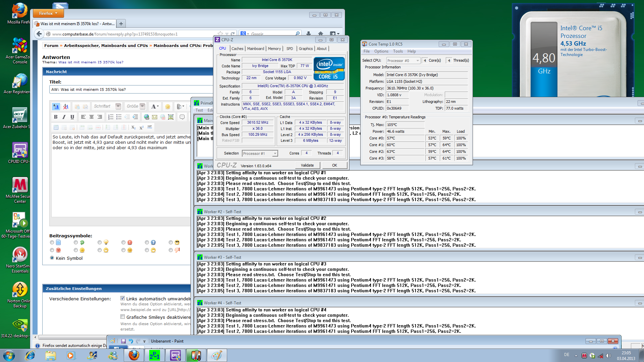Center-align text in the message editor
The image size is (644, 362).
[x=91, y=117]
